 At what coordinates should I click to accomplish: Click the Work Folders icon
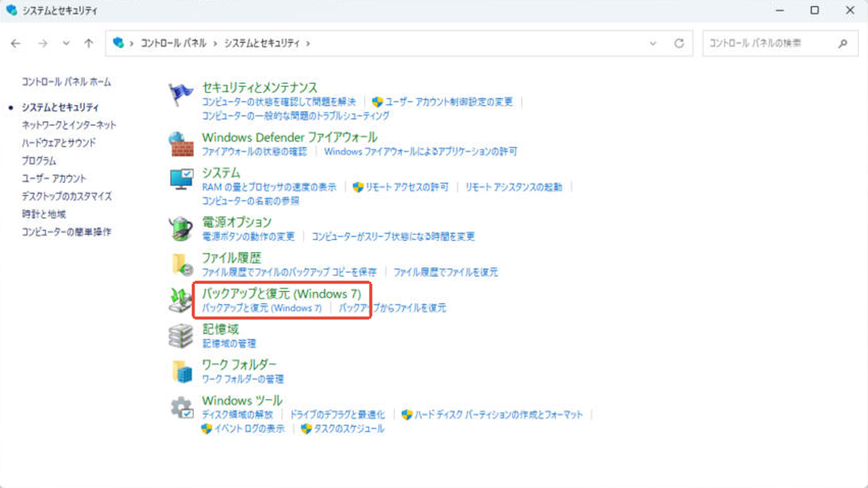181,371
